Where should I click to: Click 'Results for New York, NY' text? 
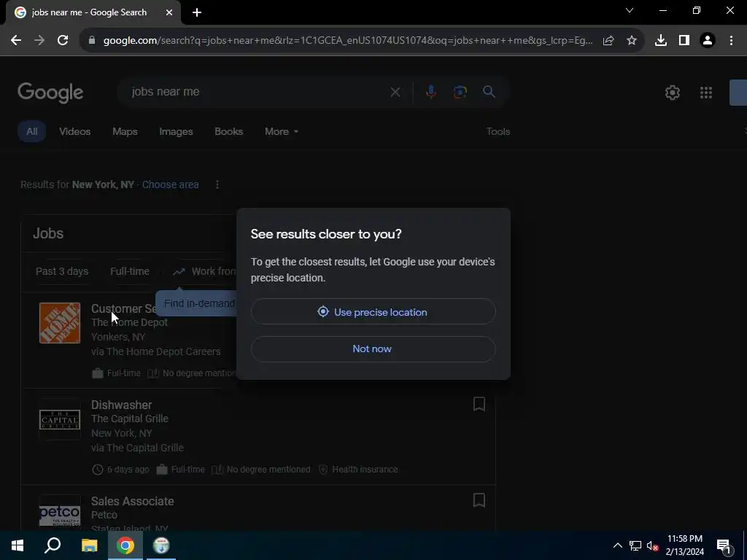(x=77, y=184)
